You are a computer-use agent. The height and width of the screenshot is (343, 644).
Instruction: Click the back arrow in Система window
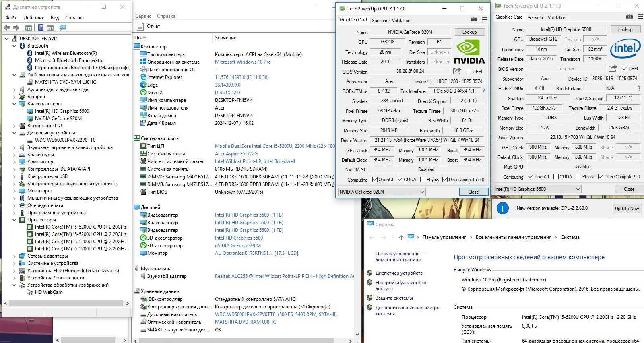pyautogui.click(x=372, y=238)
